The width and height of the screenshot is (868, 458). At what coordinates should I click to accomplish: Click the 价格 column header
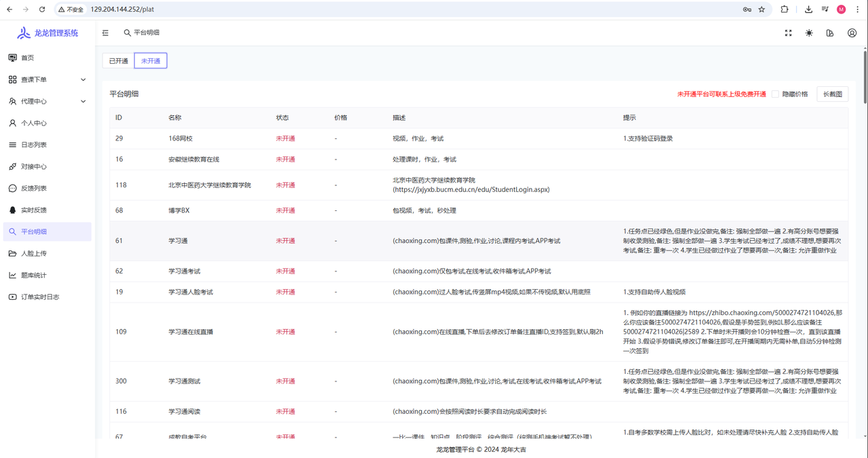tap(340, 117)
